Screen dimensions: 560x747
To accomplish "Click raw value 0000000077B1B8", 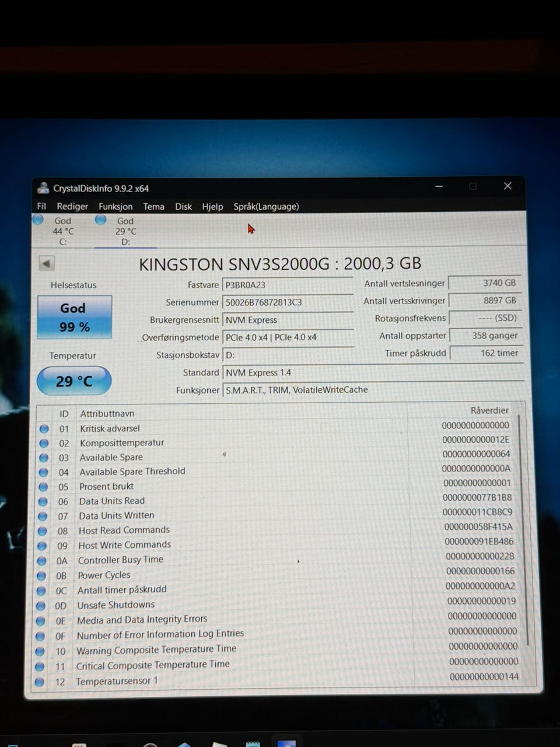I will click(477, 498).
